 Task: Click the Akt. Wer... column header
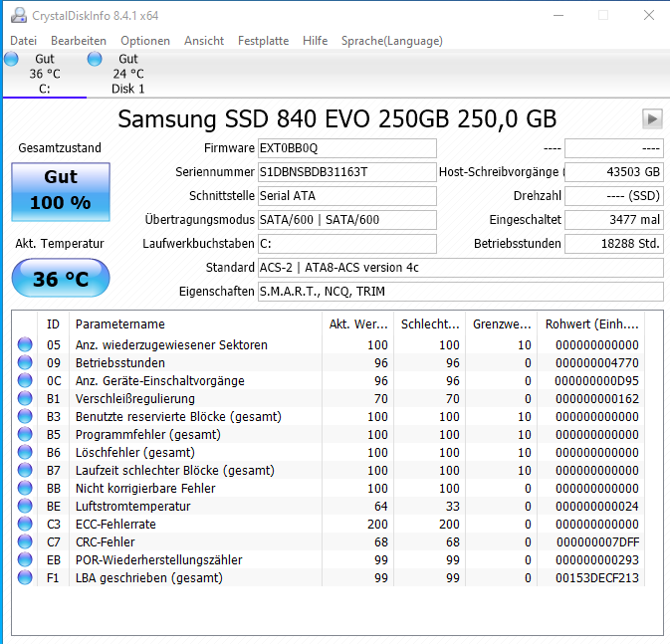click(x=358, y=324)
